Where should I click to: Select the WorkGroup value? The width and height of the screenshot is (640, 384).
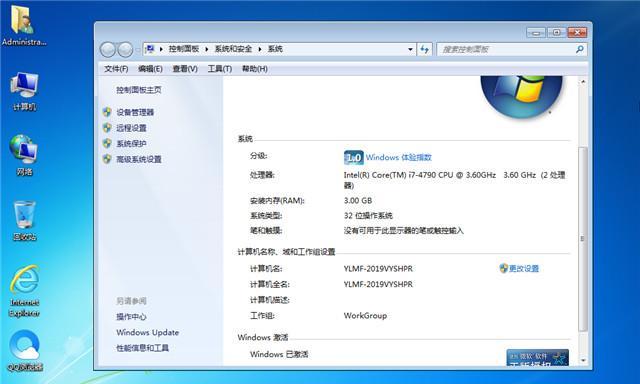tap(365, 315)
